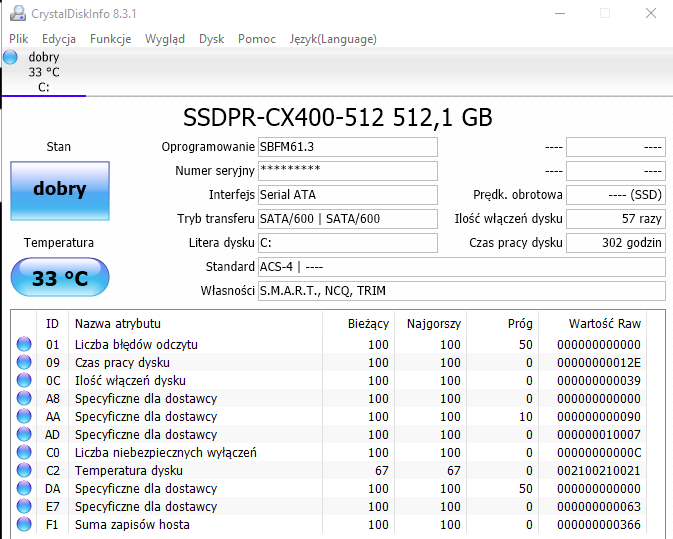Click the 33 °C temperature button
Viewport: 673px width, 539px height.
[60, 277]
